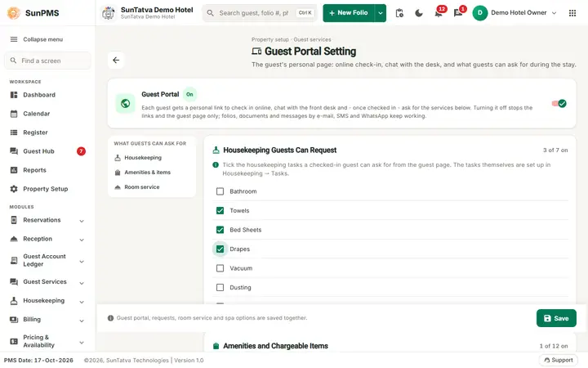Viewport: 588px width, 368px height.
Task: Click the Collapse menu label
Action: click(42, 39)
